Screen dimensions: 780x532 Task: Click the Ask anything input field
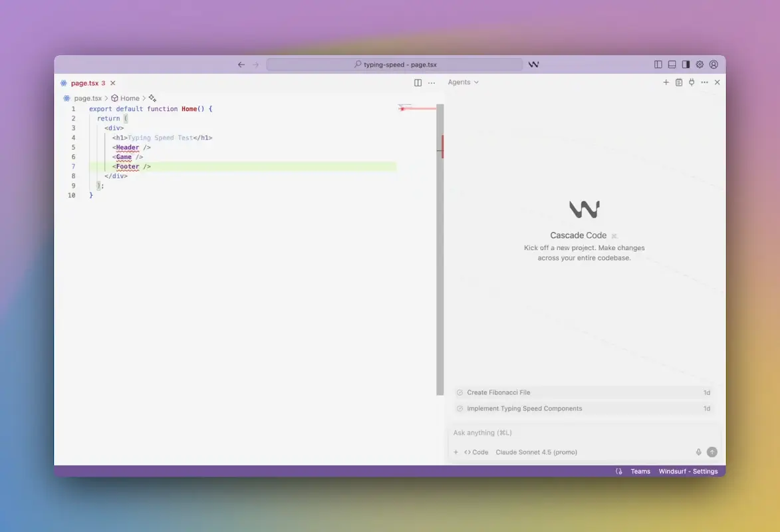(x=572, y=433)
